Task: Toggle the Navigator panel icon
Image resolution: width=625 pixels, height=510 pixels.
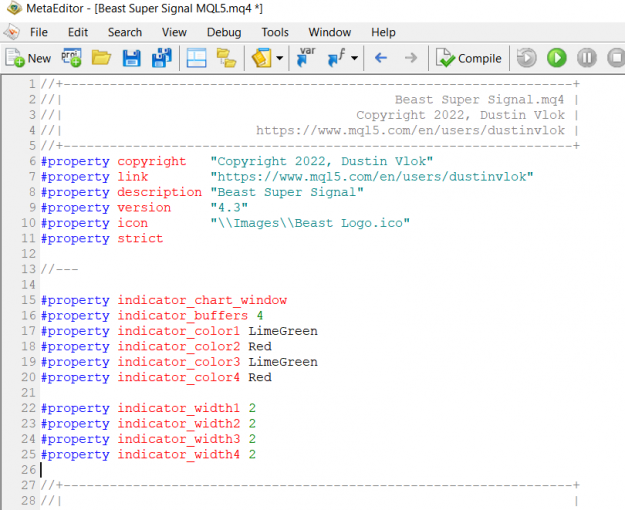Action: [197, 58]
